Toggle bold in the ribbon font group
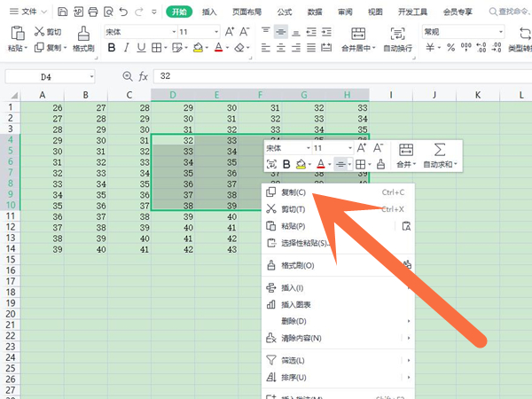532x399 pixels. (109, 48)
